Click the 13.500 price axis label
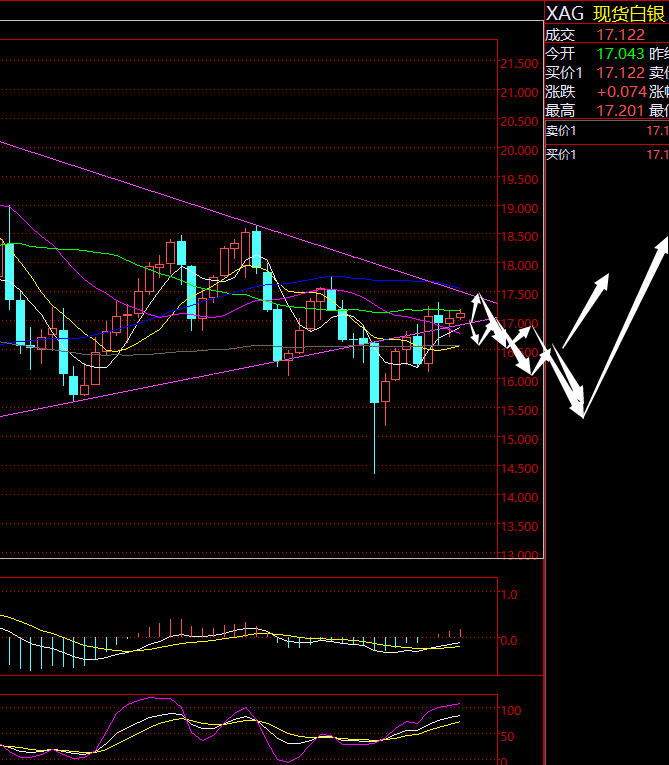 519,527
